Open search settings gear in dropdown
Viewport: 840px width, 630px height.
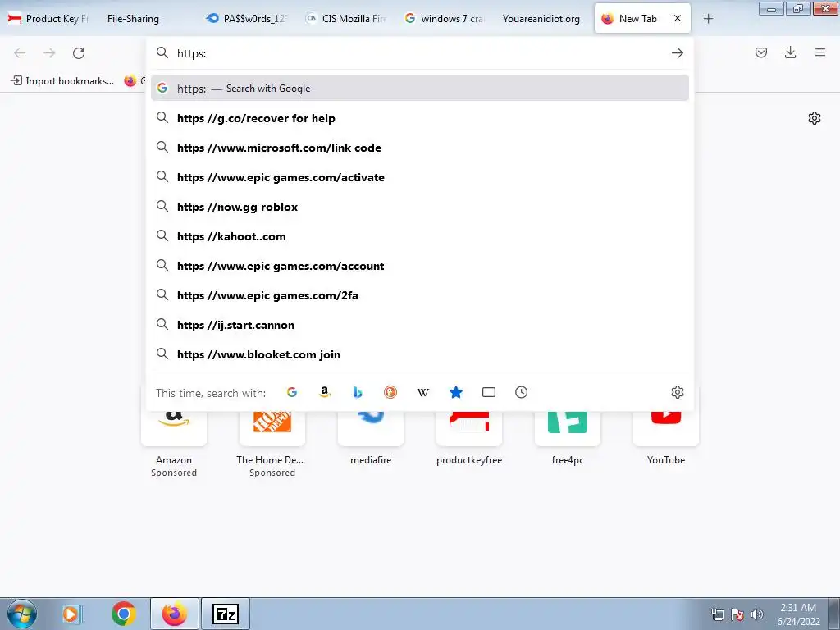pos(677,392)
